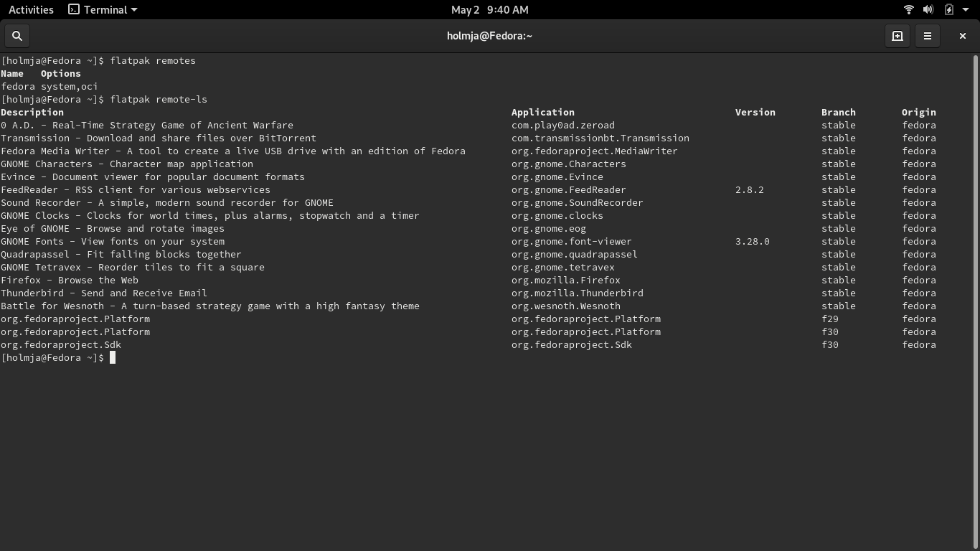Click the Description column header
This screenshot has width=980, height=551.
(32, 112)
